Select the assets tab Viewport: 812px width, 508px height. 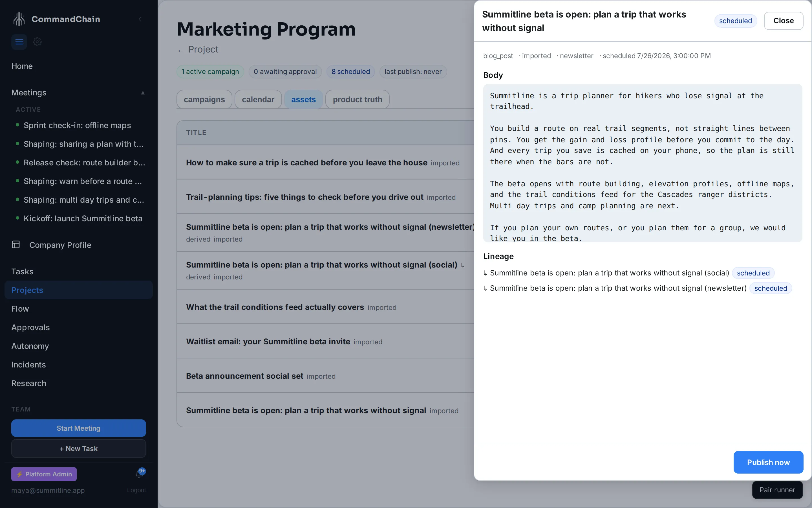(303, 99)
